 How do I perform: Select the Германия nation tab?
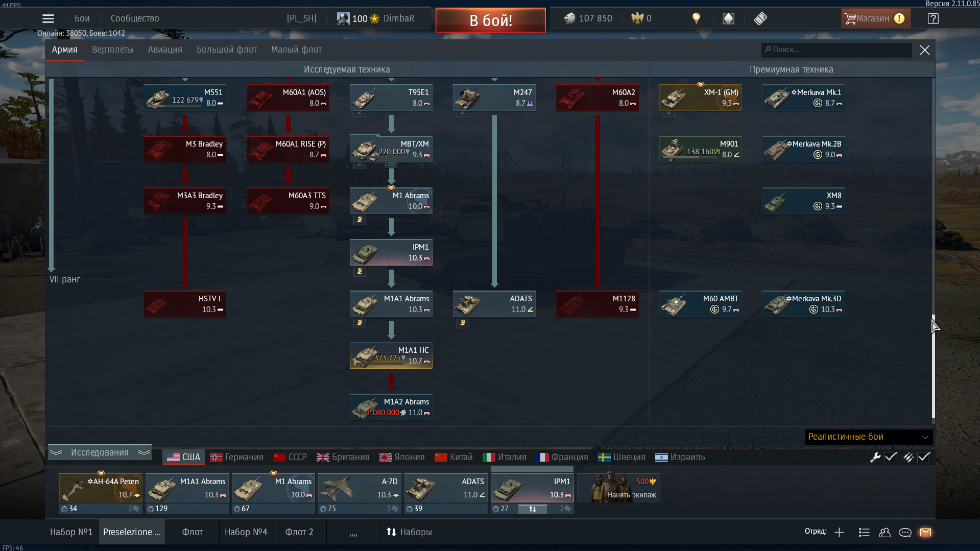click(x=237, y=457)
